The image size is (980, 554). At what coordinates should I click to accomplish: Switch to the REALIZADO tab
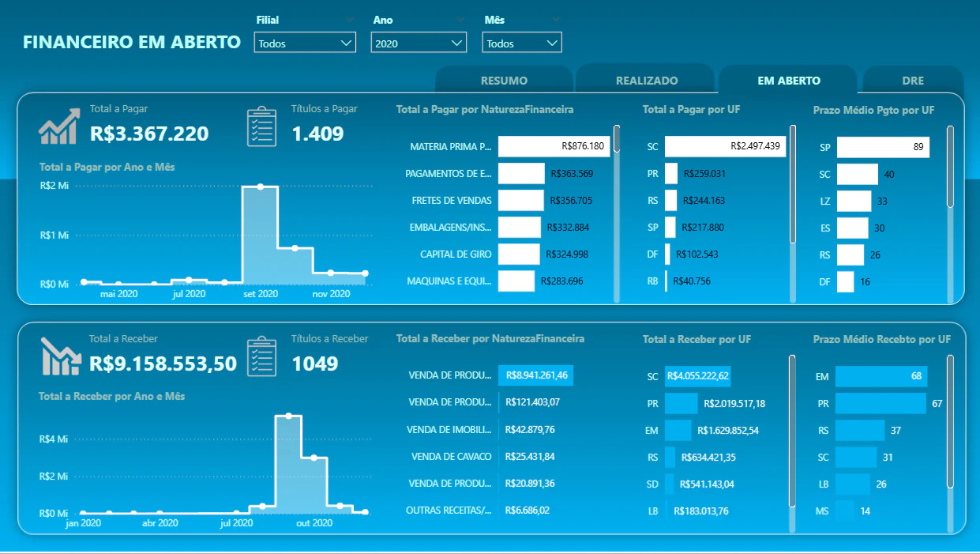tap(647, 80)
